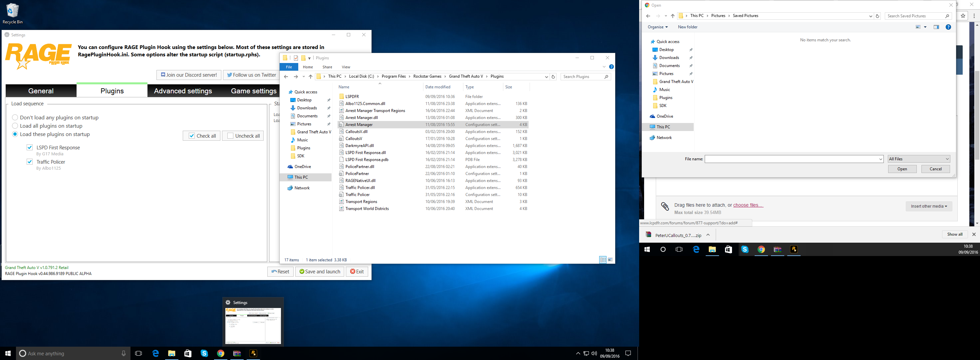Open the View ribbon tab
The height and width of the screenshot is (360, 980).
click(x=346, y=67)
